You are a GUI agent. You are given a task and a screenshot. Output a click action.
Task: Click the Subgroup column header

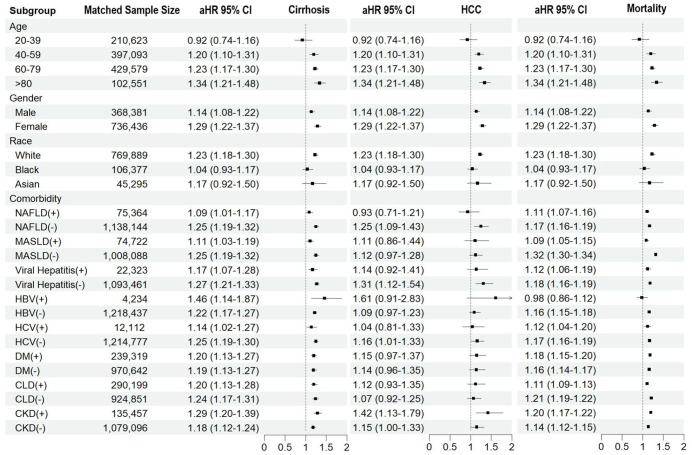coord(33,11)
